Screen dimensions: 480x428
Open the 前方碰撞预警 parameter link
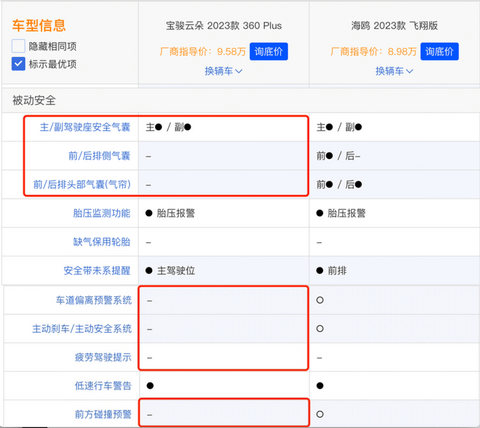103,415
